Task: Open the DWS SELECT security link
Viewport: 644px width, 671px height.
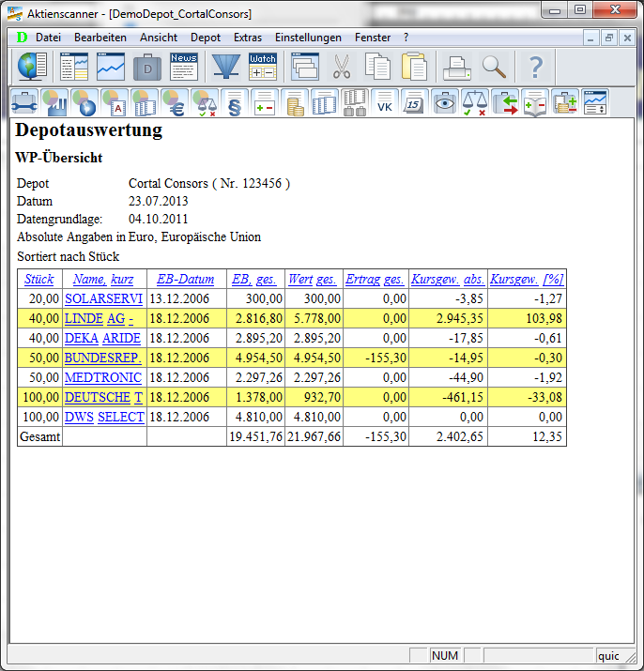Action: point(104,417)
